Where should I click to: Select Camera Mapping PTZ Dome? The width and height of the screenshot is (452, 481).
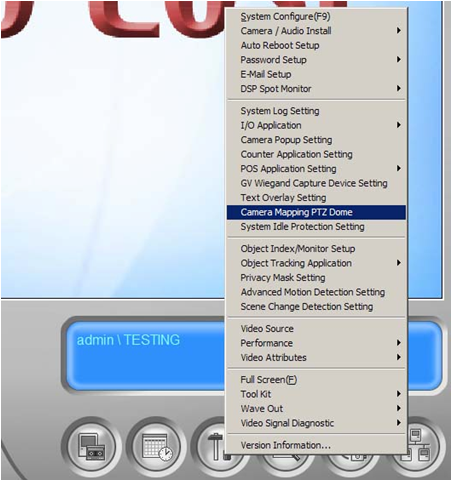(x=316, y=212)
